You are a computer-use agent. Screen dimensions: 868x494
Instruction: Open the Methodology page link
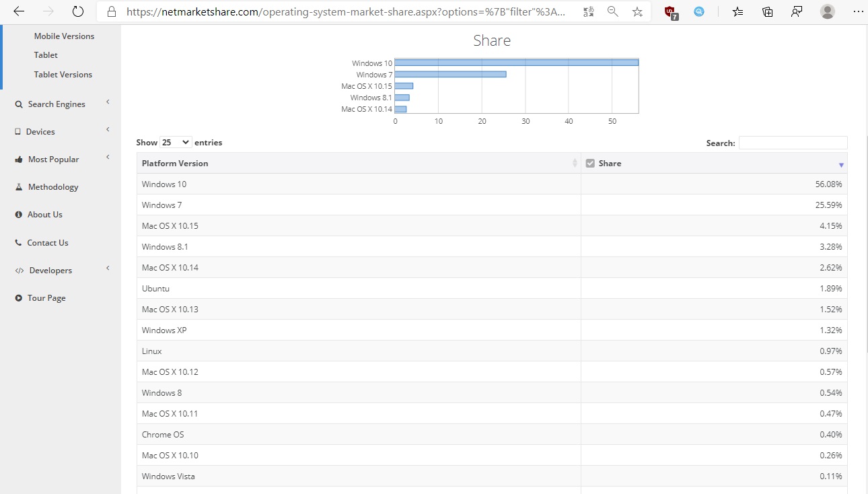[x=53, y=187]
